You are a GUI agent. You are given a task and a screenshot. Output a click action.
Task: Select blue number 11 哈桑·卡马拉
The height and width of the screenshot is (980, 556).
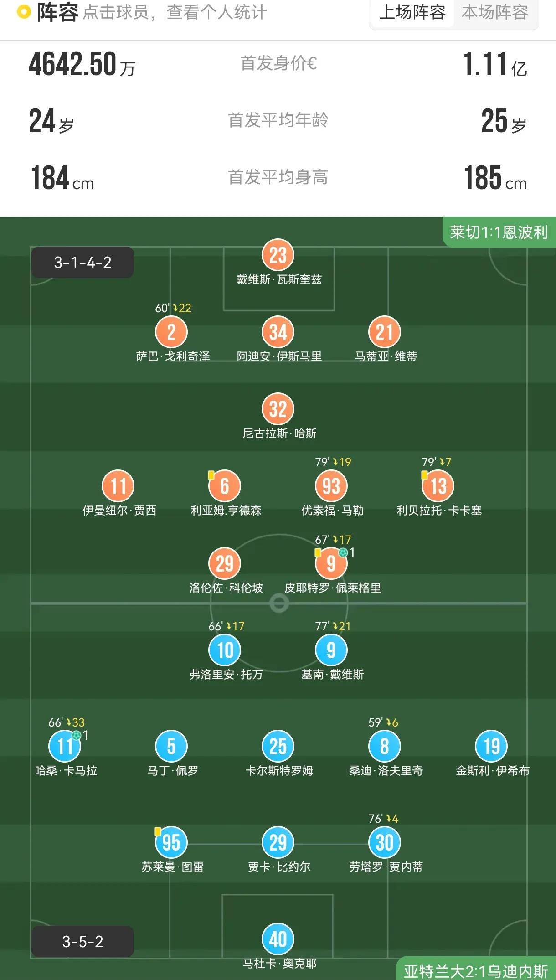(x=65, y=746)
